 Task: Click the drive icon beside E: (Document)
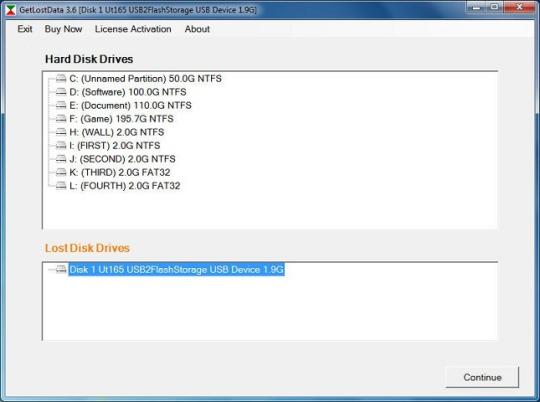coord(61,105)
